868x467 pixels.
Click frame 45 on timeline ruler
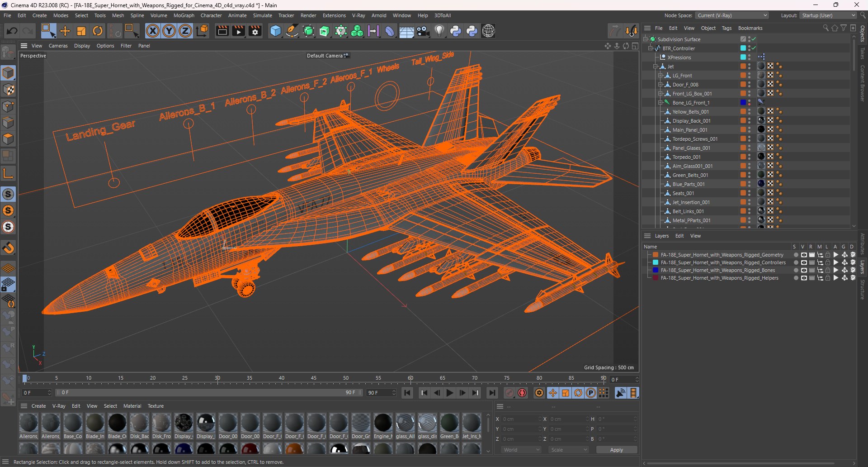(314, 378)
